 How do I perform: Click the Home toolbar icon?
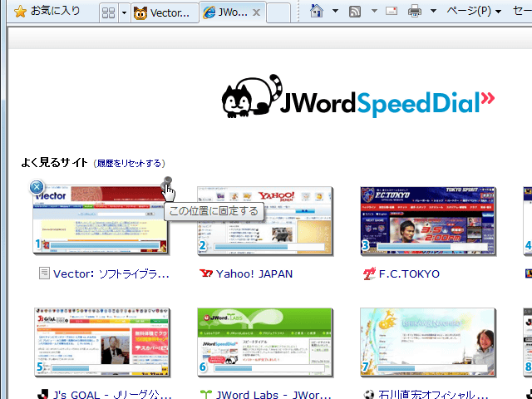pos(317,11)
